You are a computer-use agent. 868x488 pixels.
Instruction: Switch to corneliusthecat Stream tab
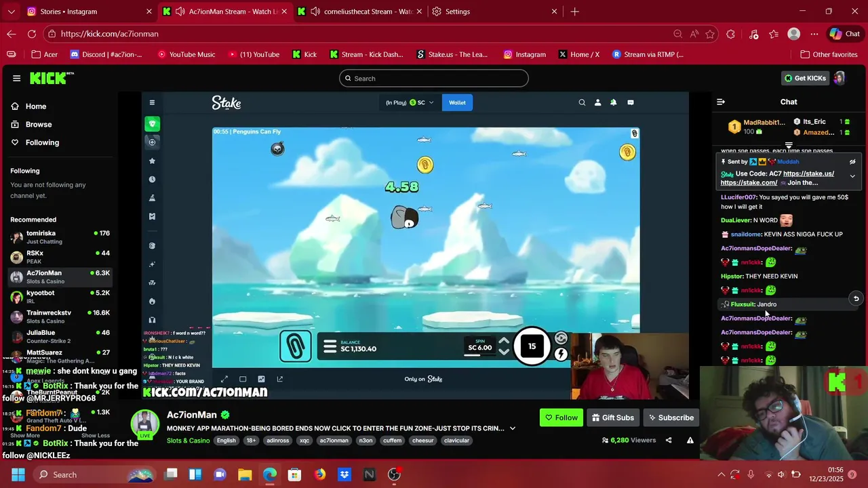359,12
